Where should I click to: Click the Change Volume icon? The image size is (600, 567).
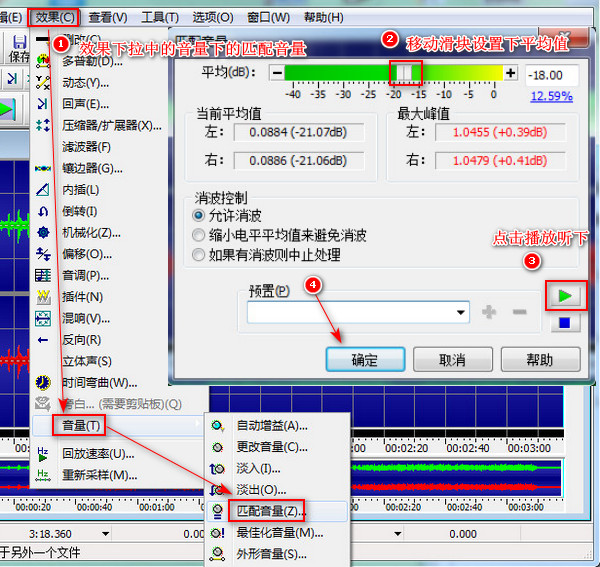[x=218, y=447]
